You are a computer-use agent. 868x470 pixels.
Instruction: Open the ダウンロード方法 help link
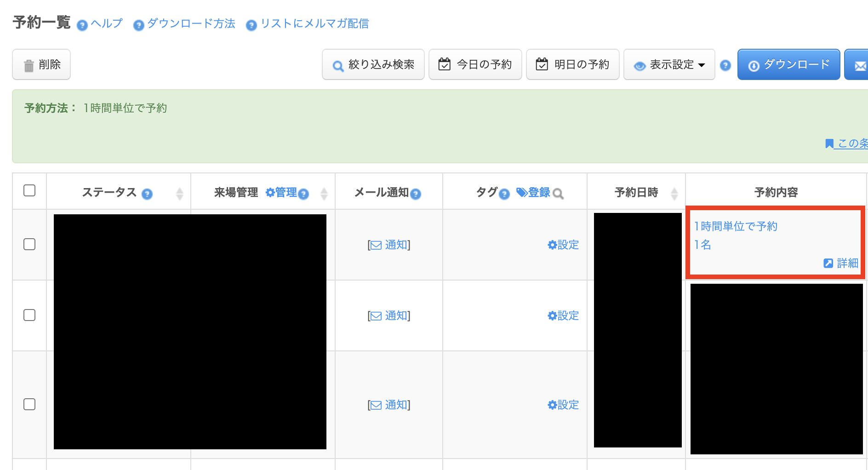(191, 23)
